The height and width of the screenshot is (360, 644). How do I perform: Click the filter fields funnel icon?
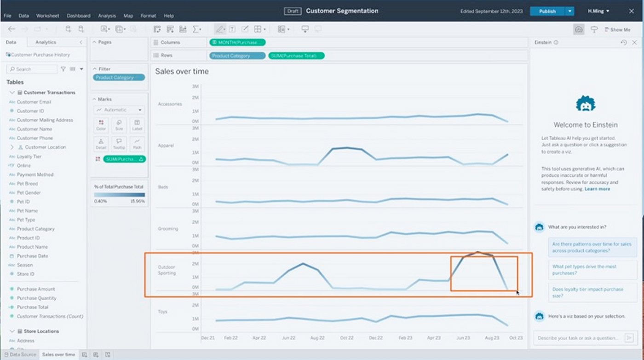[x=63, y=69]
